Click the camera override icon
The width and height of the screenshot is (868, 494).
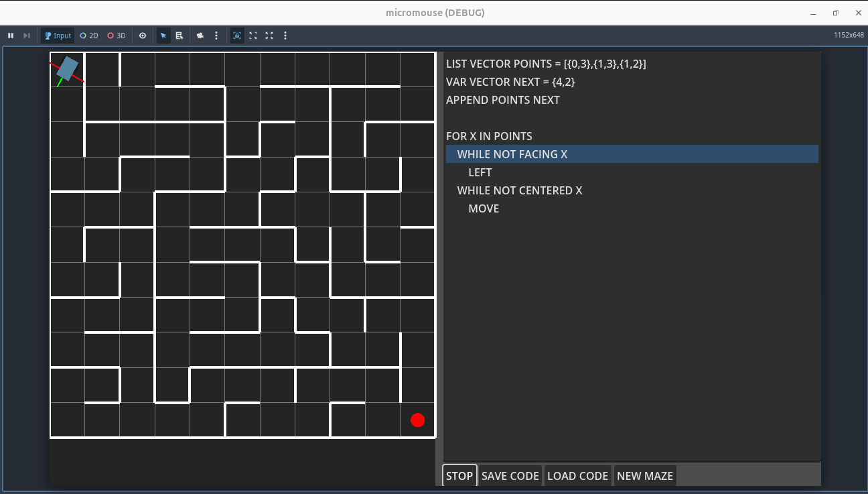click(200, 36)
